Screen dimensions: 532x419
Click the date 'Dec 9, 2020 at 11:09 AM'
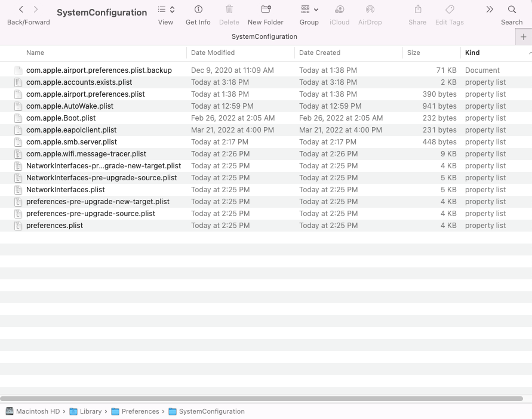coord(232,70)
